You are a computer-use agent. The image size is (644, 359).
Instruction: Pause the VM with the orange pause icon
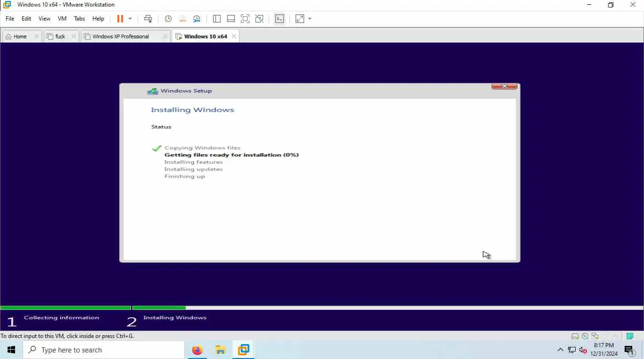120,19
